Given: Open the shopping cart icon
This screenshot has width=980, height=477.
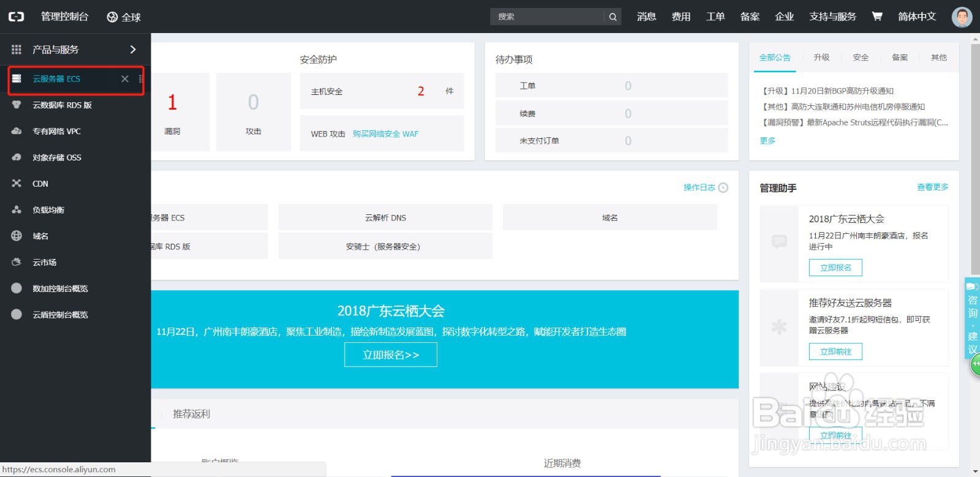Looking at the screenshot, I should tap(877, 17).
